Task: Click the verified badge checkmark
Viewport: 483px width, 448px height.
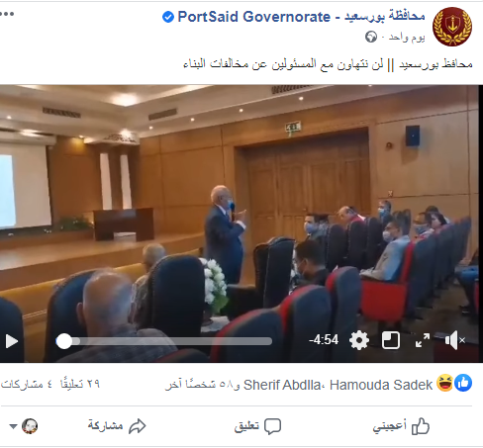Action: pos(168,17)
